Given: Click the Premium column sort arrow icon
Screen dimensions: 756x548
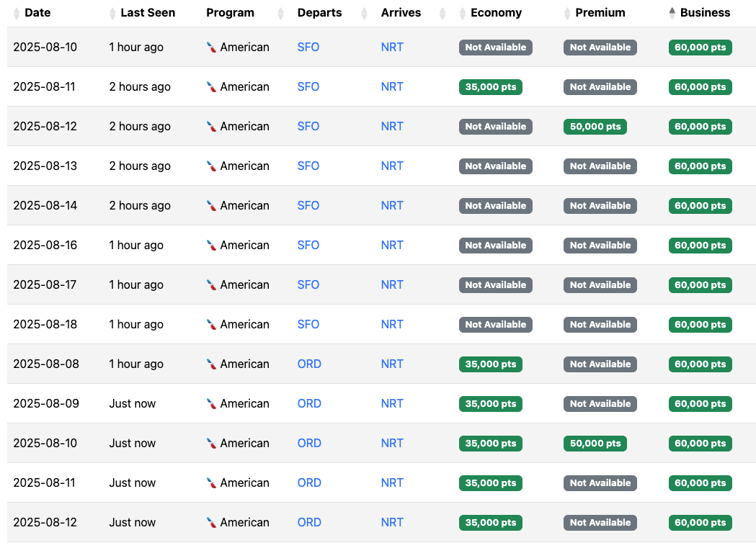Looking at the screenshot, I should [567, 14].
